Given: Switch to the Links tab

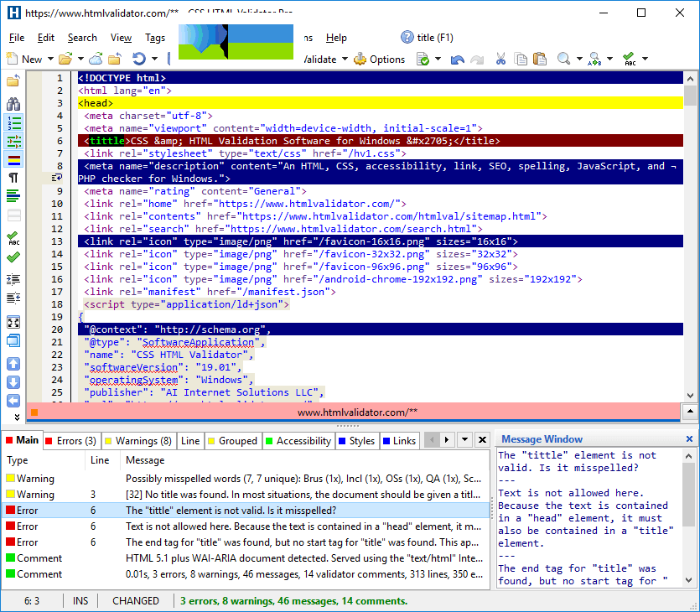Looking at the screenshot, I should [400, 441].
